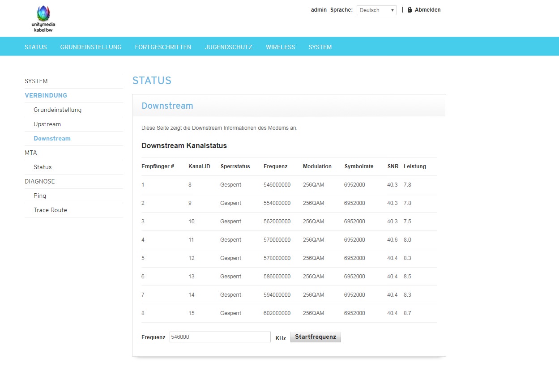The image size is (559, 392).
Task: Show the Upstream page
Action: pos(47,124)
